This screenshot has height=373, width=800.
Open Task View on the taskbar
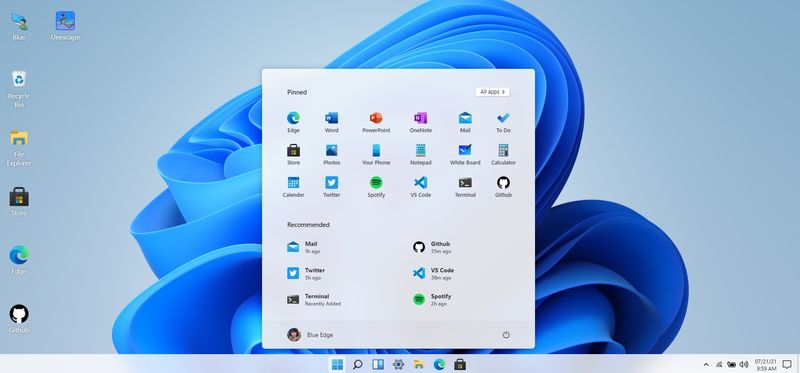(378, 364)
